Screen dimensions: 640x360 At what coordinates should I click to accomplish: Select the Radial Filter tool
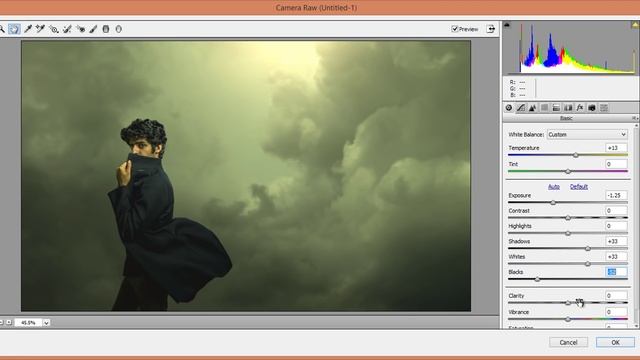[119, 29]
